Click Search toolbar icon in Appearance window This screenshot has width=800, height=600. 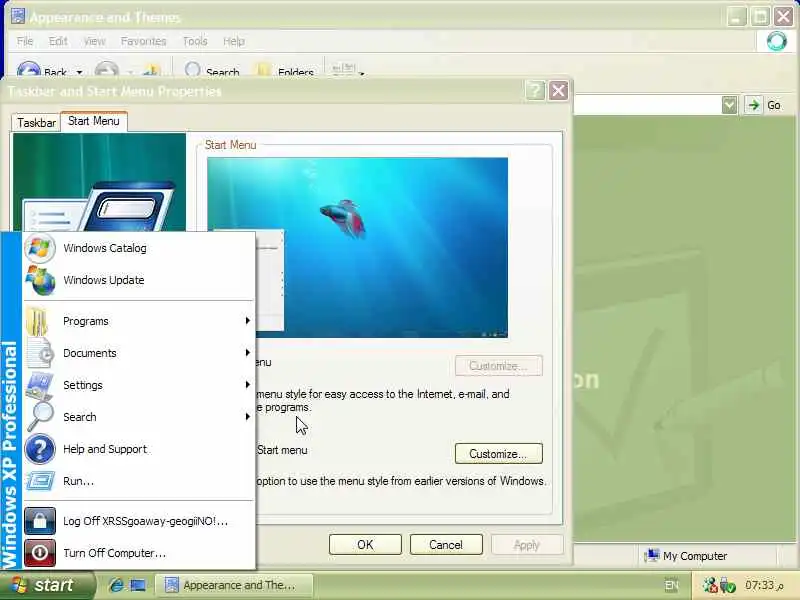click(192, 70)
